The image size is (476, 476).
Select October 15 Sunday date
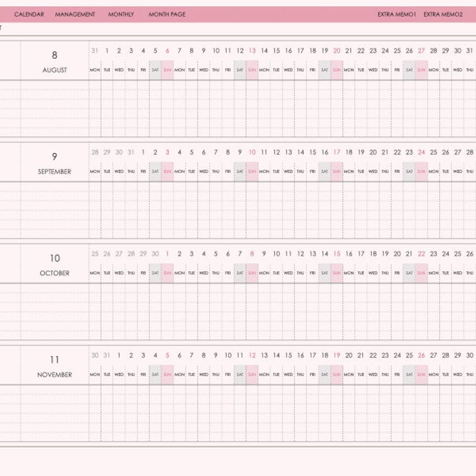337,254
